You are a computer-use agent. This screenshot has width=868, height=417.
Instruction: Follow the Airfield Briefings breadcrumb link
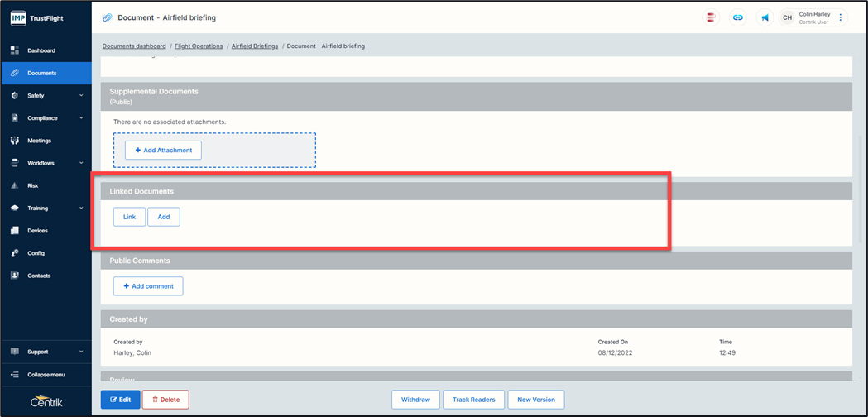[255, 46]
